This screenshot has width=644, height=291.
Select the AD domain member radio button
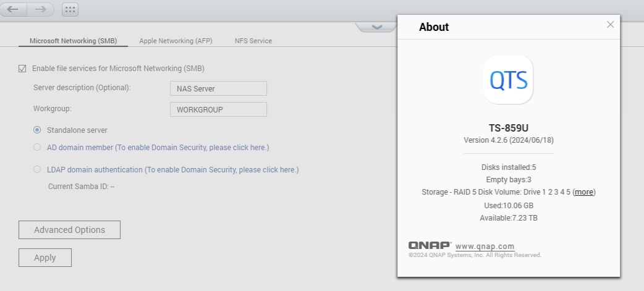(x=37, y=147)
